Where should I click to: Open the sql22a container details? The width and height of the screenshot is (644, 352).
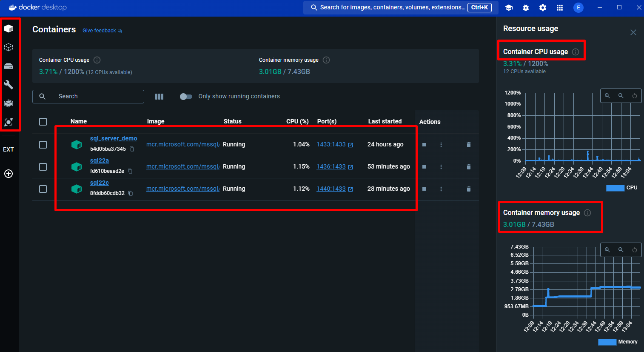coord(100,160)
